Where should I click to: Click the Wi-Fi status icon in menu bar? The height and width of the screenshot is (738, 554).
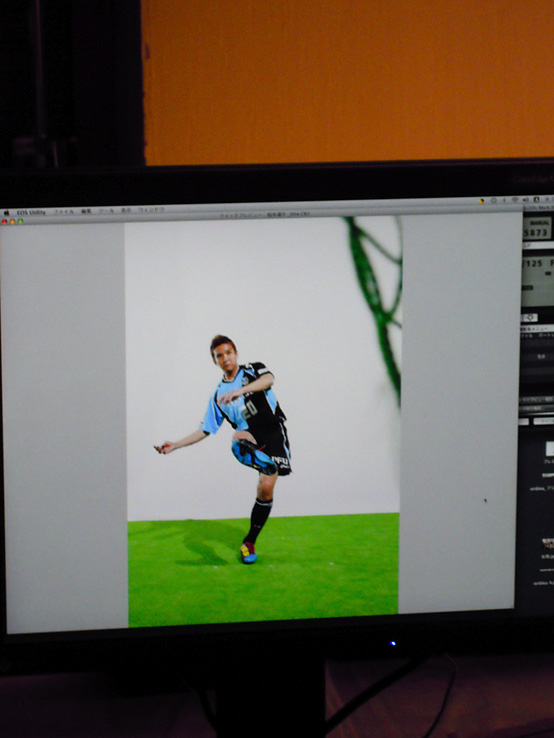(x=515, y=200)
